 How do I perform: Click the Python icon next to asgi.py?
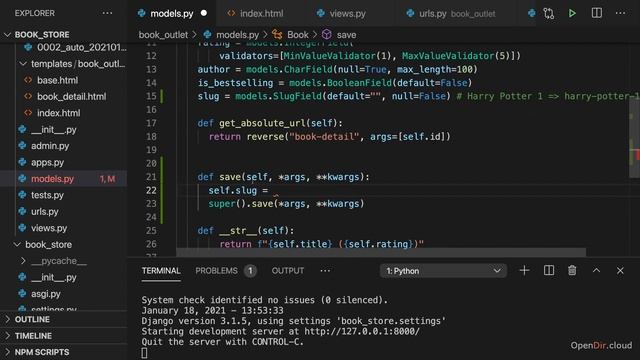click(22, 293)
